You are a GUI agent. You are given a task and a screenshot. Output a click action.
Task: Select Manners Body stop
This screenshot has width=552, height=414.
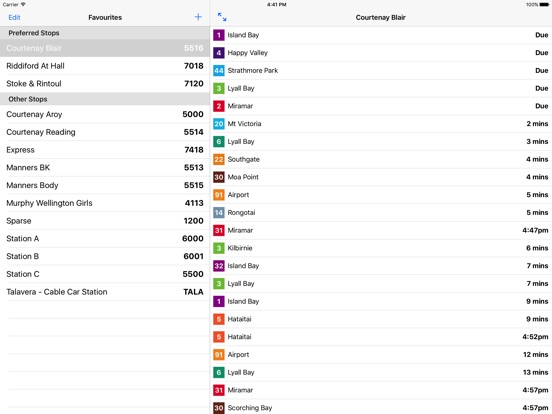pos(105,185)
